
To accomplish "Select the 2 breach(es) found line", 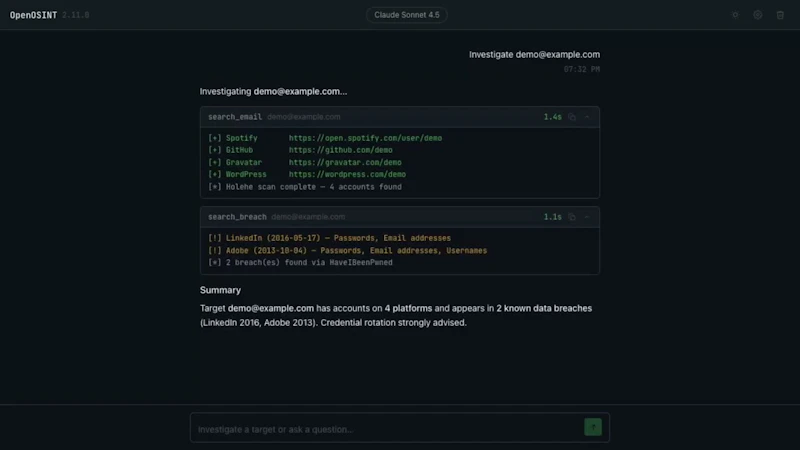I will [300, 262].
